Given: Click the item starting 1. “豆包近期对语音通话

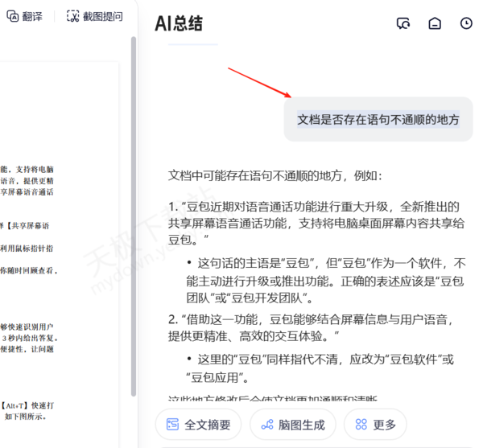Looking at the screenshot, I should [x=316, y=223].
